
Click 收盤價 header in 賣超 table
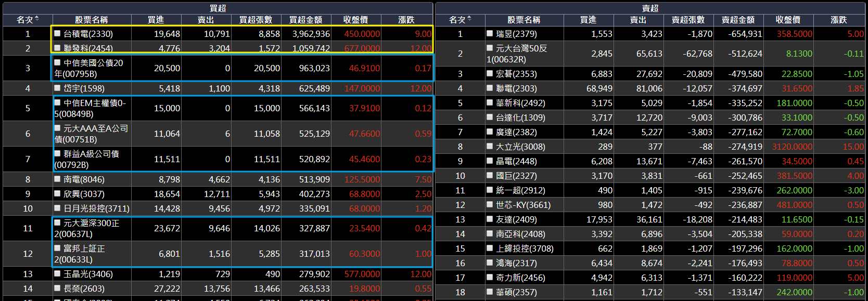[788, 20]
